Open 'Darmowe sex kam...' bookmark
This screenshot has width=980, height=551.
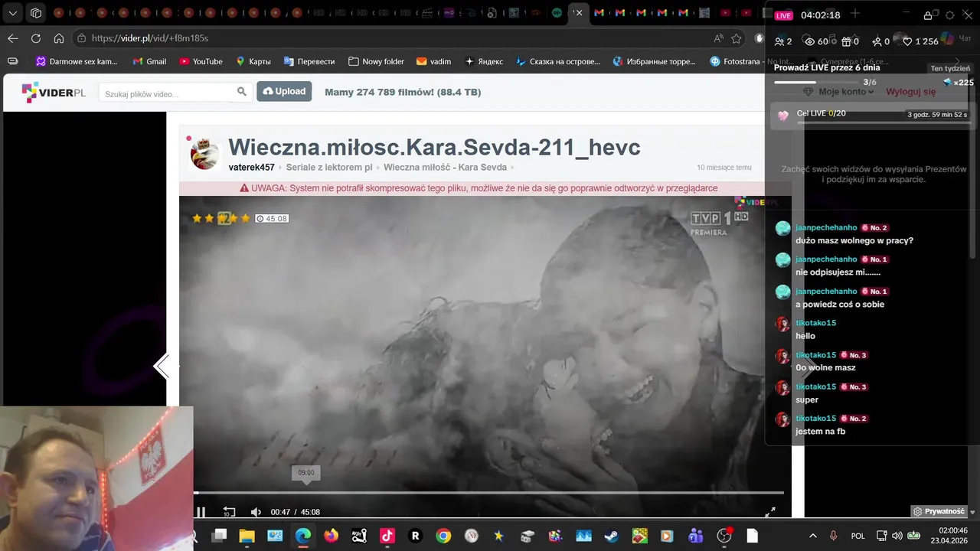(x=77, y=61)
